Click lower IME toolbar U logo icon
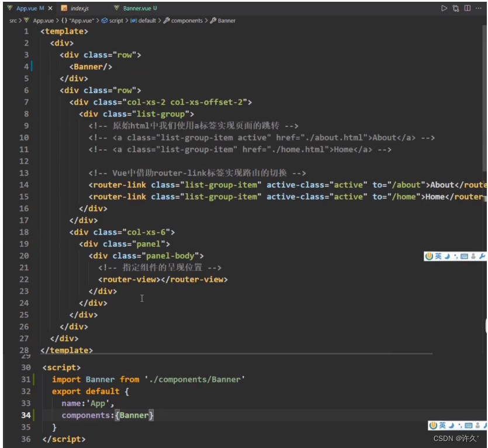The image size is (488, 448). (x=433, y=425)
